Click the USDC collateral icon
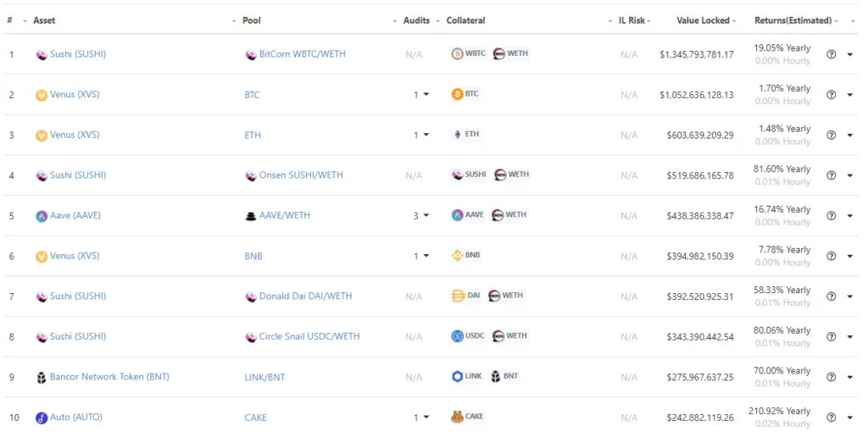The width and height of the screenshot is (868, 437). (458, 336)
